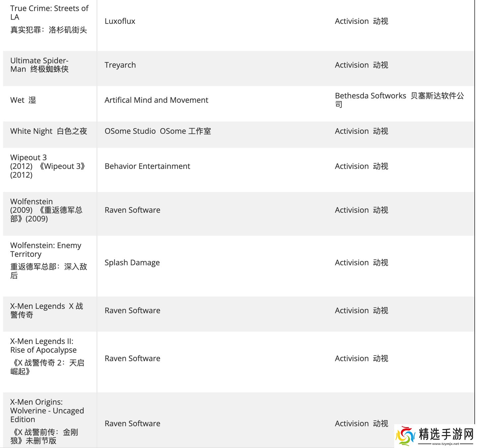477x448 pixels.
Task: Select the Wet 湿 game title
Action: pyautogui.click(x=23, y=100)
